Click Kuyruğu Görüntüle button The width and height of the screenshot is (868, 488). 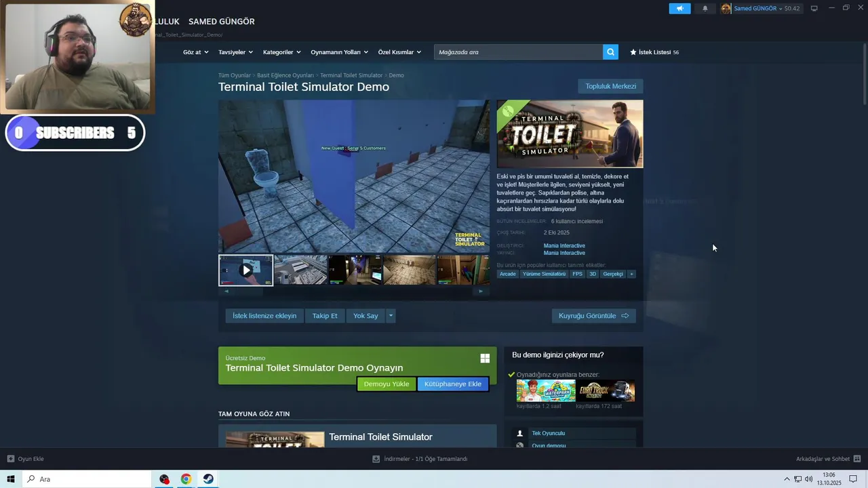(x=594, y=316)
